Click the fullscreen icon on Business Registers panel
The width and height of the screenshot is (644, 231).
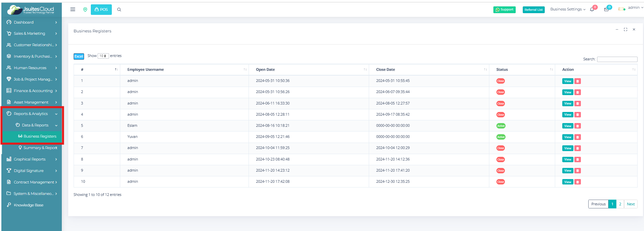[625, 30]
